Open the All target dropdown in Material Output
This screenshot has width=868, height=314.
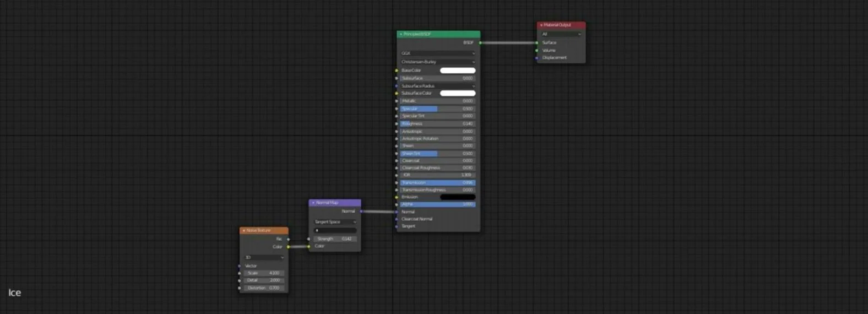click(561, 34)
